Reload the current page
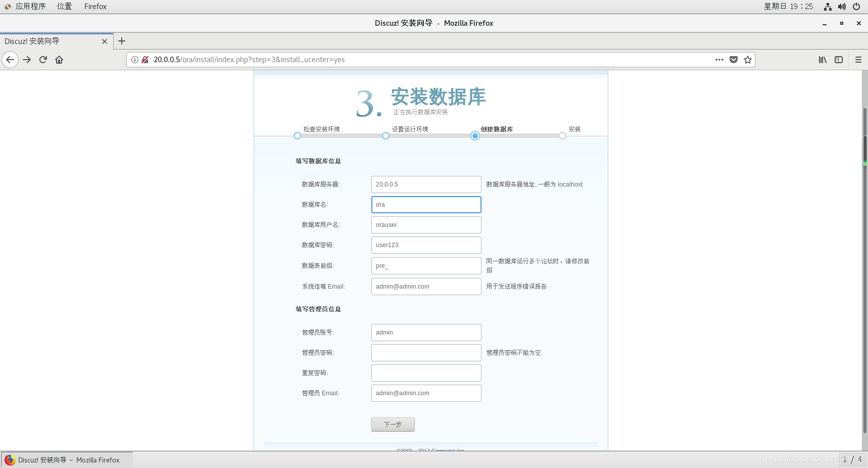Viewport: 868px width, 468px height. coord(43,60)
